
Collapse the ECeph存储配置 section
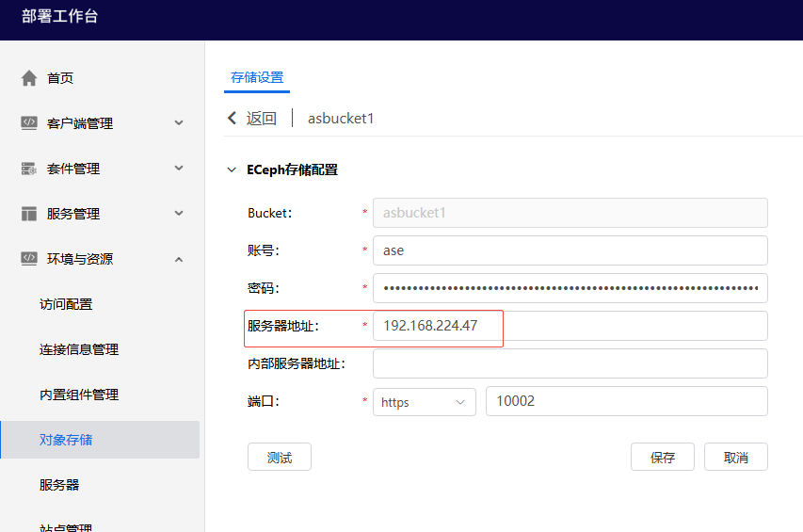[232, 170]
